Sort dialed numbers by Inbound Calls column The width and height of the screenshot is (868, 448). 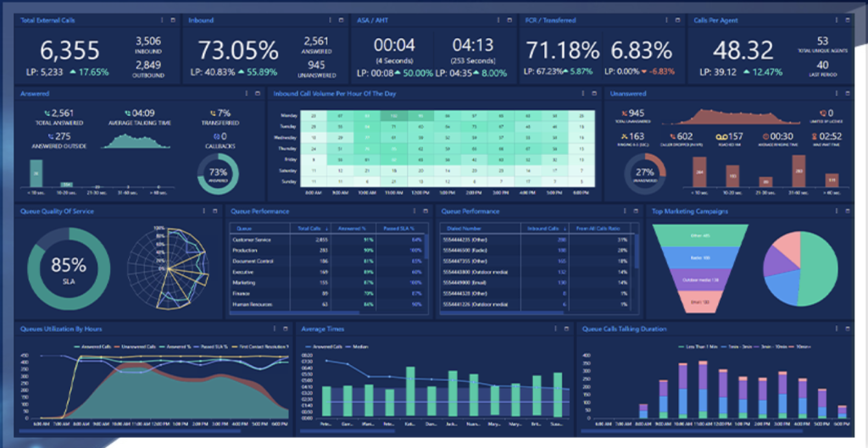point(543,229)
